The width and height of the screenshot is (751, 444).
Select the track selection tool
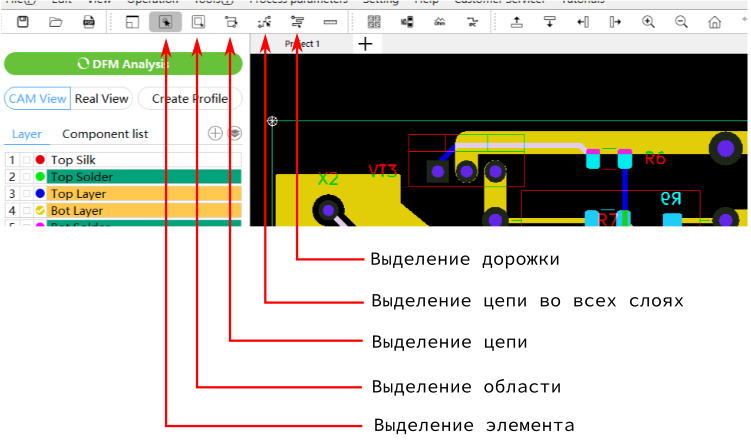(297, 21)
